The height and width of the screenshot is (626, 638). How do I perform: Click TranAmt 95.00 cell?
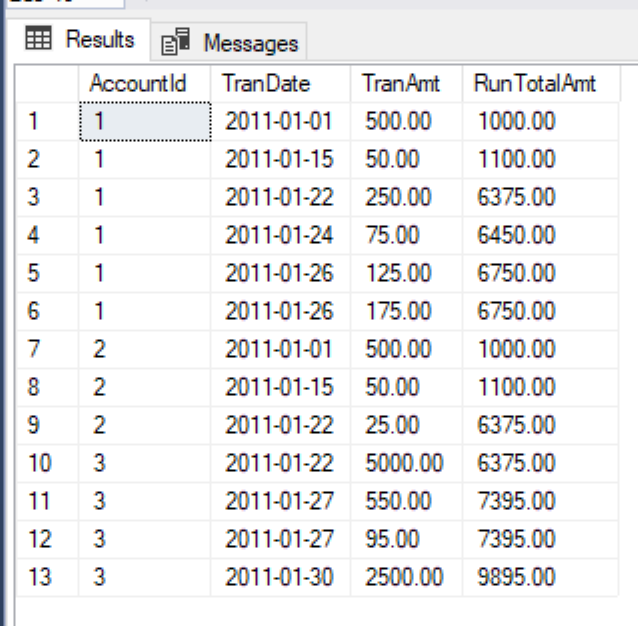[x=406, y=539]
